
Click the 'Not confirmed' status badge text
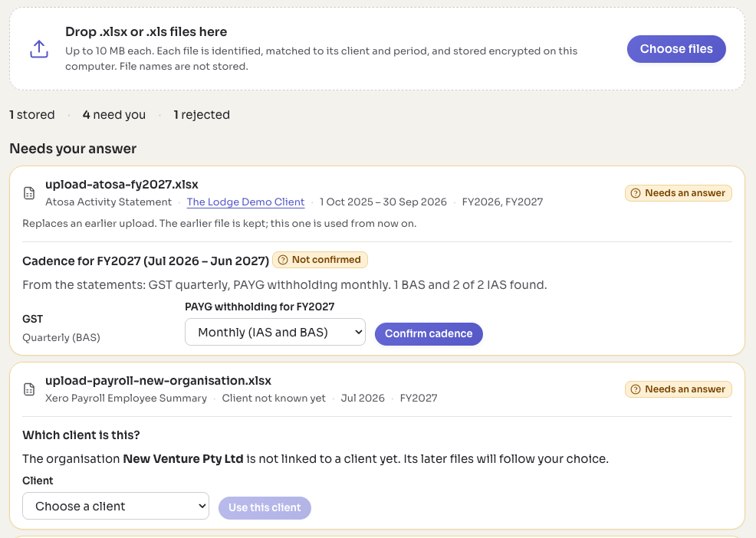tap(327, 260)
